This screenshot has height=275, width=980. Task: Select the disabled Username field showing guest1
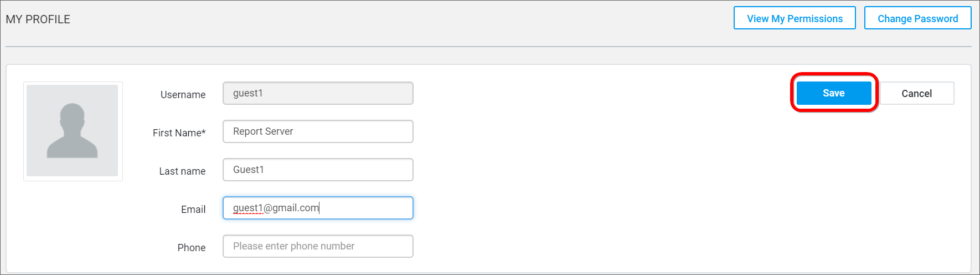(x=318, y=93)
